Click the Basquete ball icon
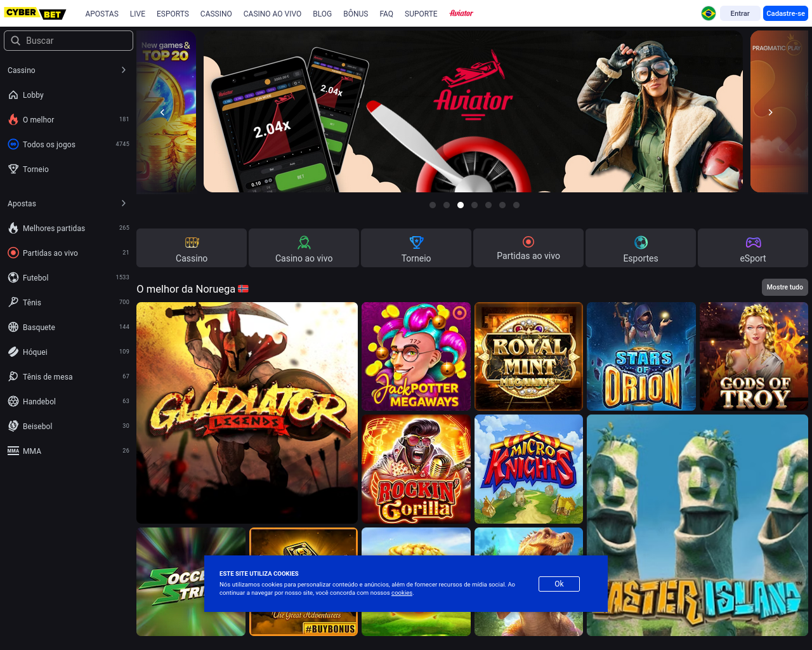The height and width of the screenshot is (650, 812). tap(13, 328)
